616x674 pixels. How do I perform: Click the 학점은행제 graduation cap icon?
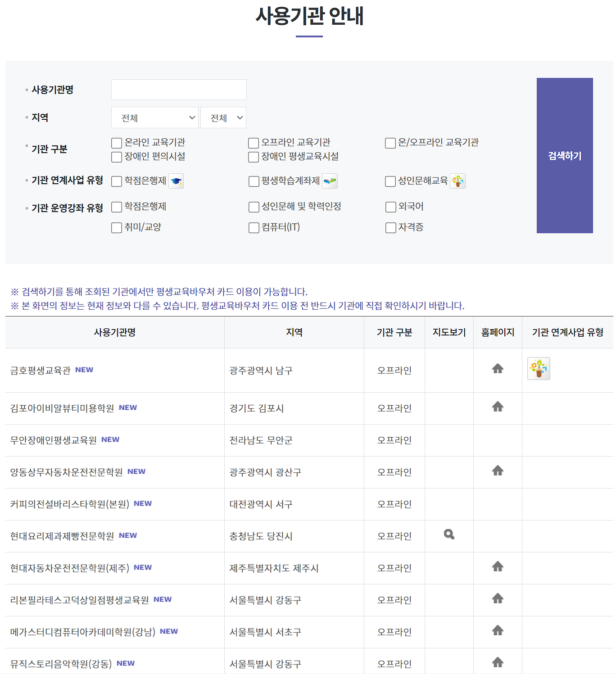[x=176, y=181]
